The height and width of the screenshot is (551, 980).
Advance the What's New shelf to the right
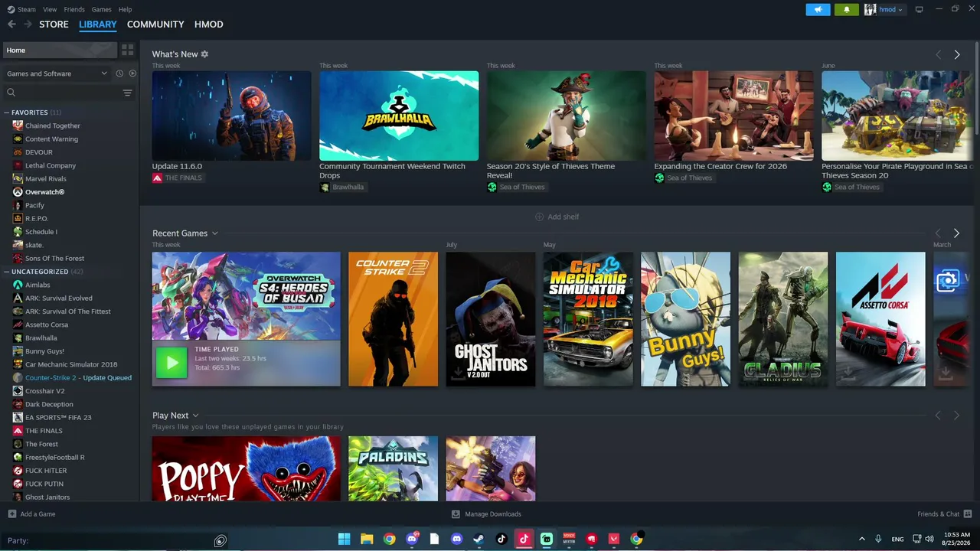956,54
